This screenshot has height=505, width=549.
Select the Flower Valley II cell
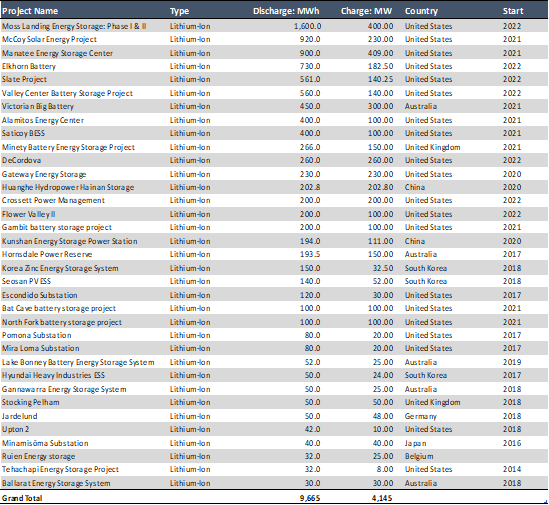[x=28, y=214]
